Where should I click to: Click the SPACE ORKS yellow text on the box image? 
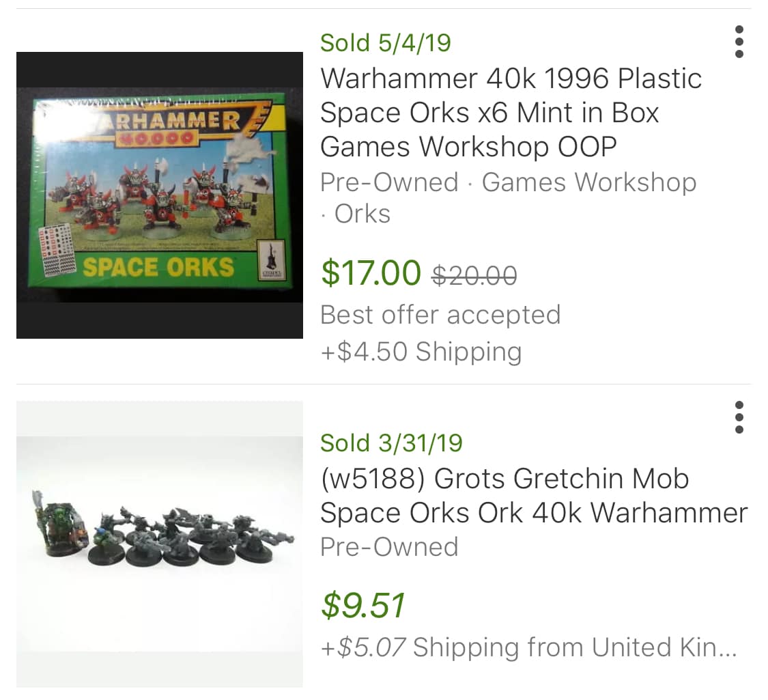158,267
